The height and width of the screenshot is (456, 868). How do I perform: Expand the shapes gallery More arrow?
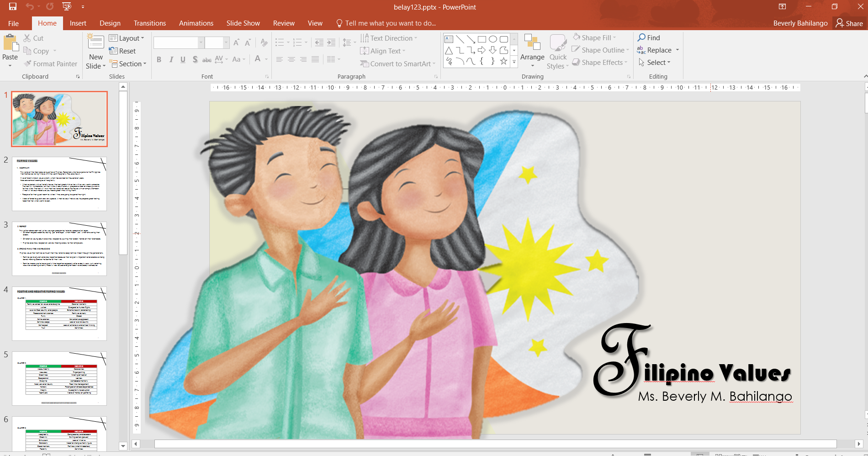point(514,61)
